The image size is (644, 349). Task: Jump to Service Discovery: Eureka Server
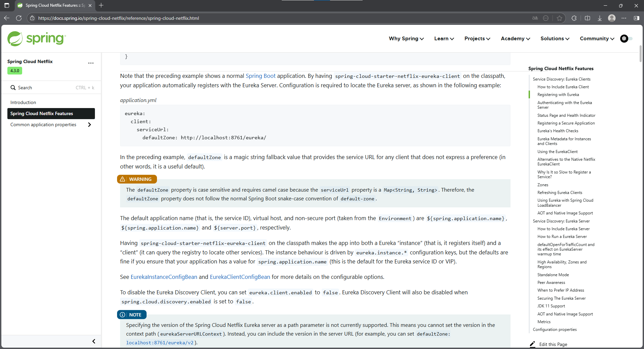561,221
